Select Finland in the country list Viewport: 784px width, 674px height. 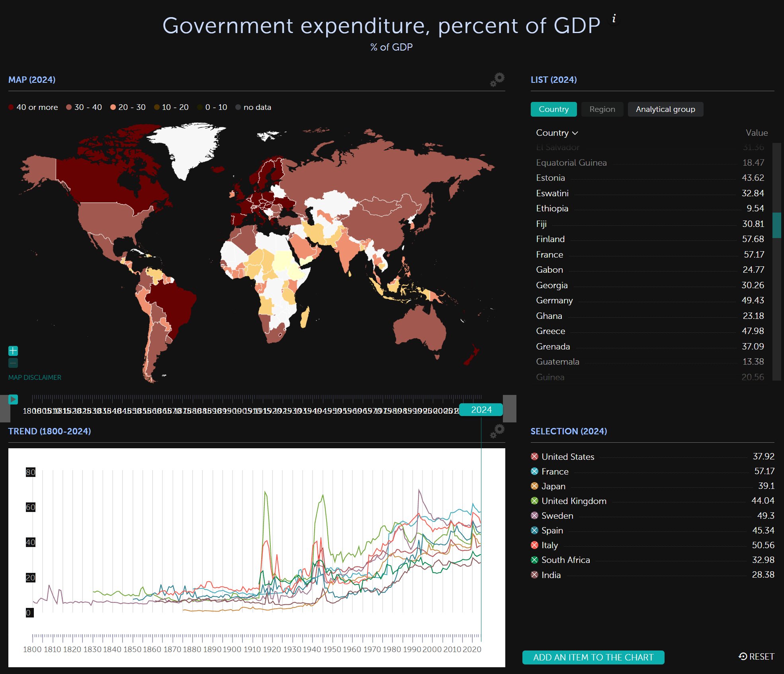click(x=650, y=239)
